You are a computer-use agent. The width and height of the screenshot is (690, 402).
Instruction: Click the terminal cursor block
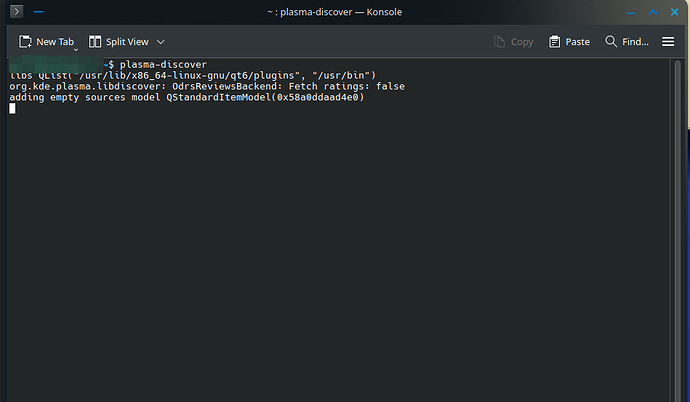(x=12, y=108)
